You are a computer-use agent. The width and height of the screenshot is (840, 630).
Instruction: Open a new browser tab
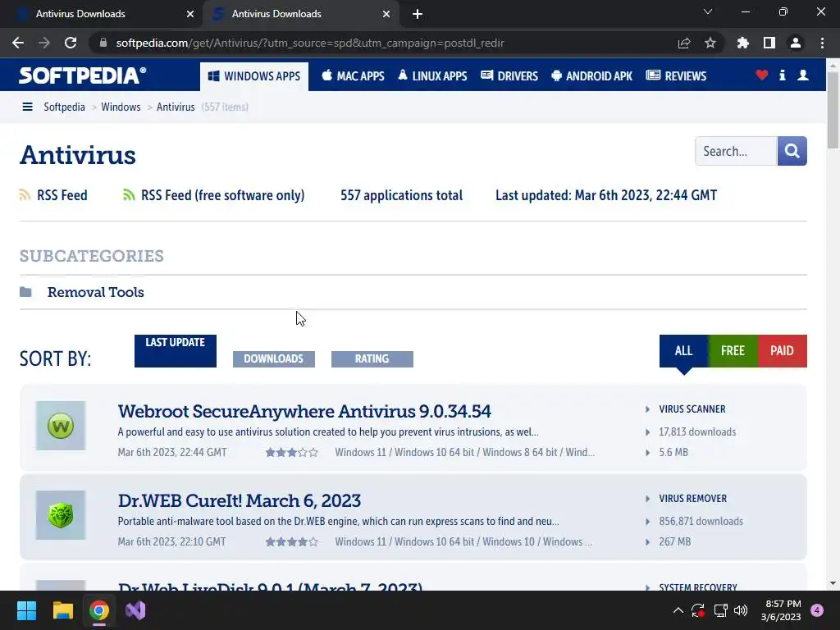click(418, 14)
